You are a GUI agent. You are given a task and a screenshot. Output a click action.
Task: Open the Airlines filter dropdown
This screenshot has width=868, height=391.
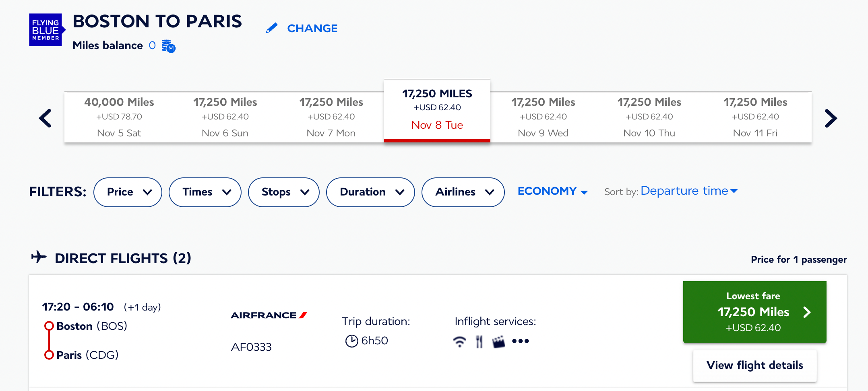[x=463, y=192]
